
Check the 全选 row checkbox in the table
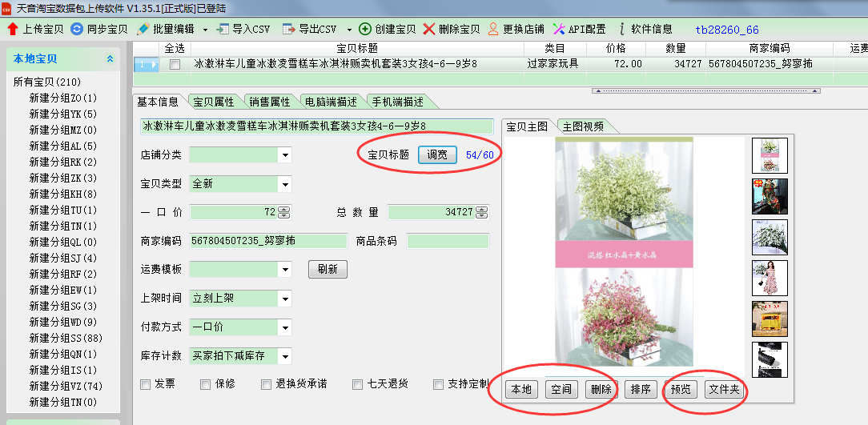(175, 64)
